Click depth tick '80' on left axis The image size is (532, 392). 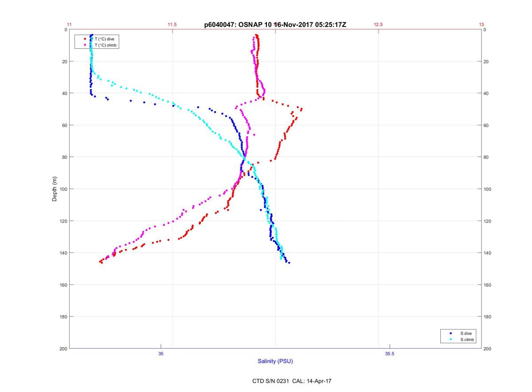pyautogui.click(x=65, y=157)
